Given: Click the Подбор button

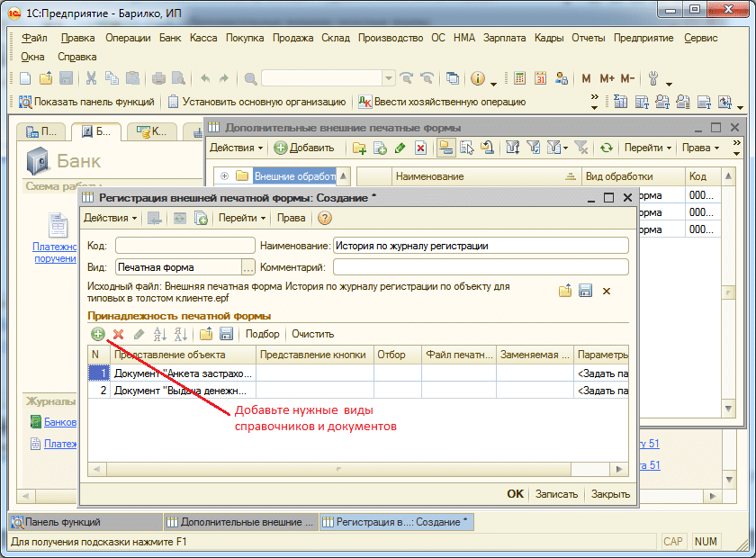Looking at the screenshot, I should tap(263, 334).
